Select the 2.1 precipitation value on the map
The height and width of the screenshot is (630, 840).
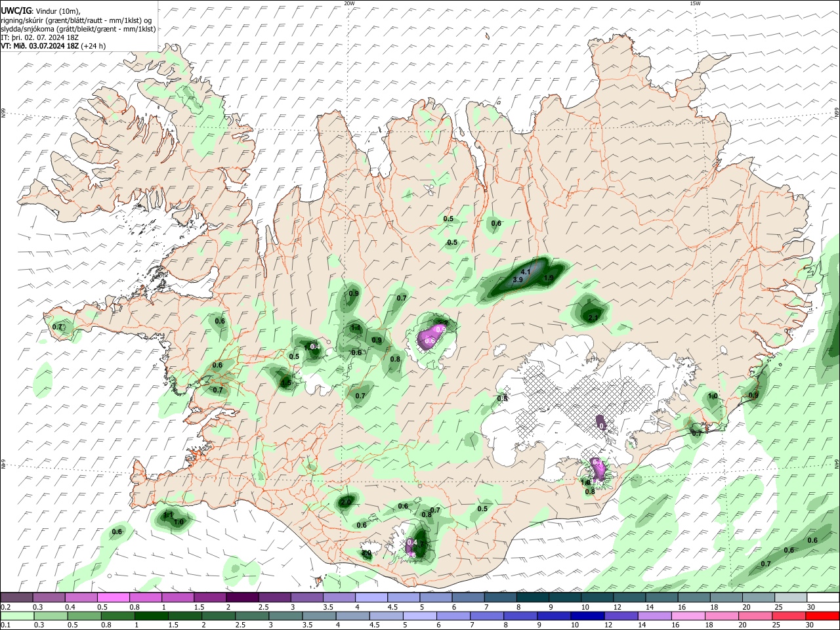[594, 318]
